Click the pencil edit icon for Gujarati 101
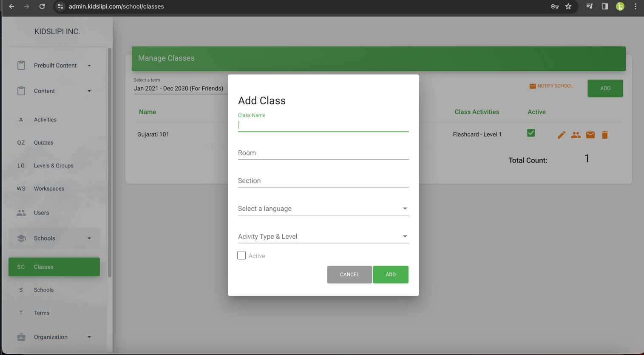This screenshot has width=644, height=355. click(x=561, y=135)
